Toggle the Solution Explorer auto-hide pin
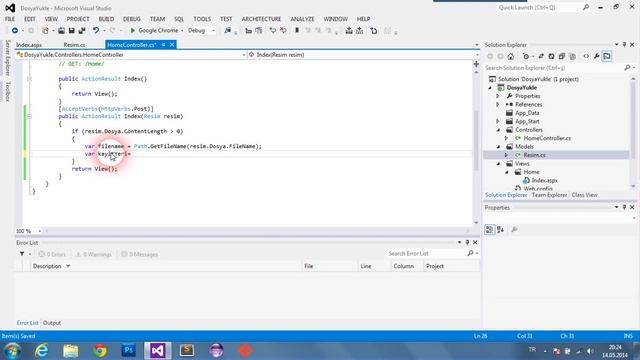 pyautogui.click(x=624, y=44)
